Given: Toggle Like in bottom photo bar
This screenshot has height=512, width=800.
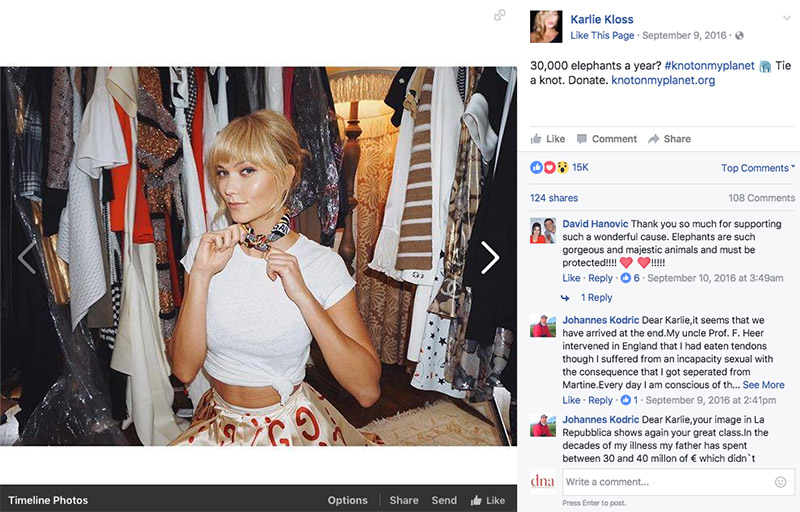Looking at the screenshot, I should [x=488, y=500].
